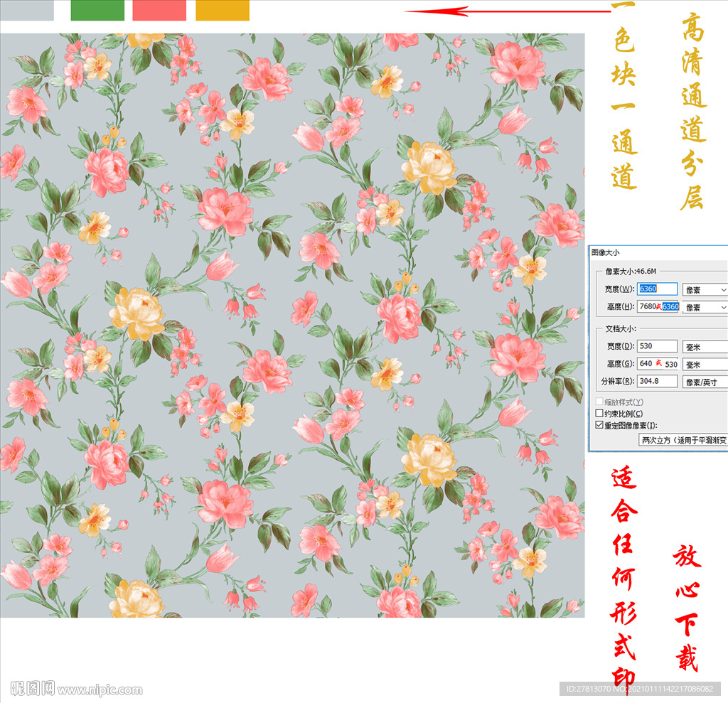Viewport: 728px width, 703px height.
Task: Click the 文档大小 section label
Action: [x=621, y=328]
